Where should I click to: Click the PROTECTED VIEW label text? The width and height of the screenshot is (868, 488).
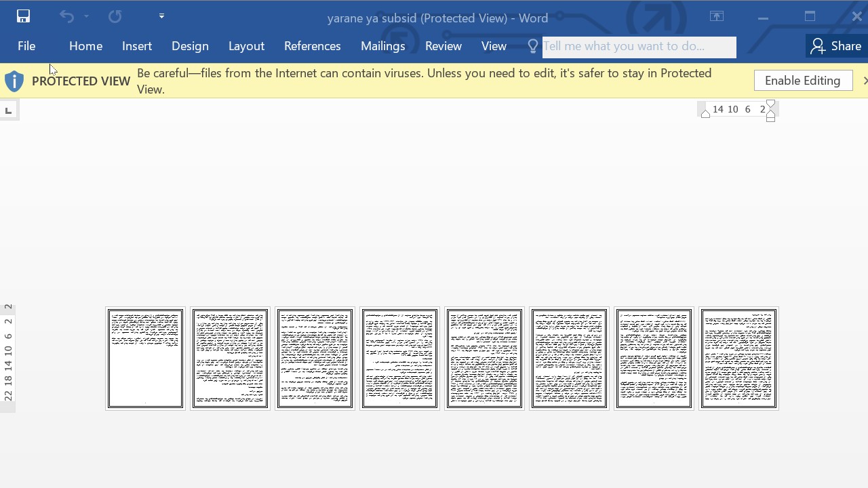[81, 81]
